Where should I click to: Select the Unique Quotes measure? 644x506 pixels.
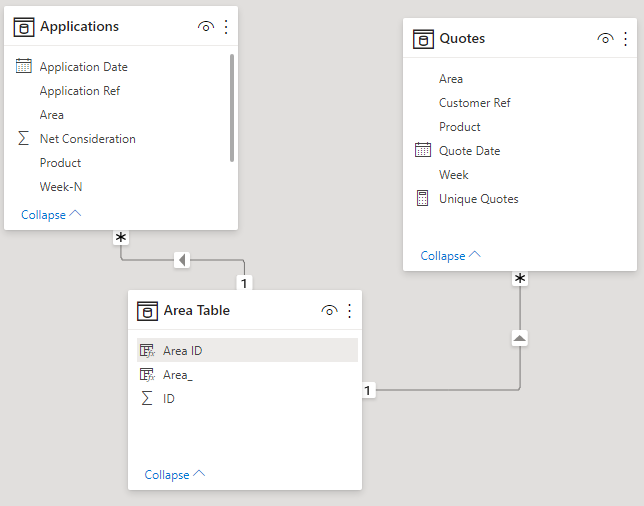[478, 198]
